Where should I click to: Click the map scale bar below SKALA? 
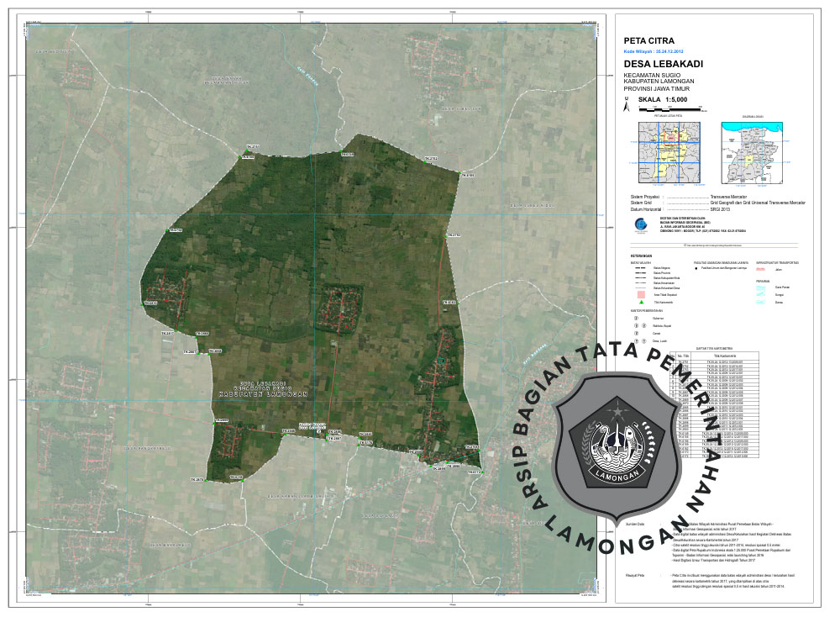pos(671,109)
